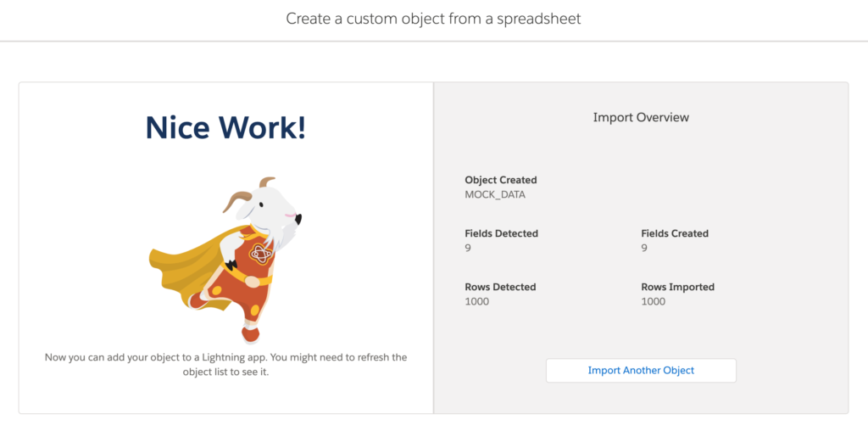Image resolution: width=868 pixels, height=431 pixels.
Task: Click the page title about custom object spreadsheet
Action: 433,19
